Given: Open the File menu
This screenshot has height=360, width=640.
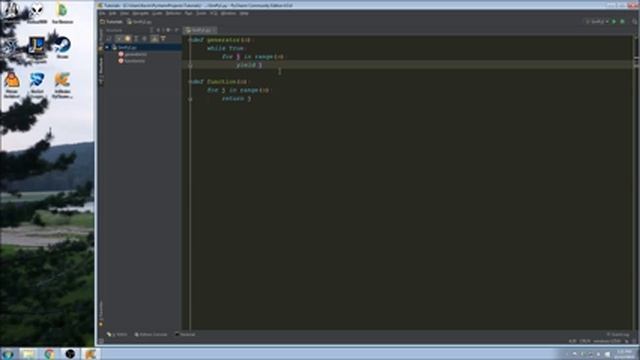Looking at the screenshot, I should [102, 13].
